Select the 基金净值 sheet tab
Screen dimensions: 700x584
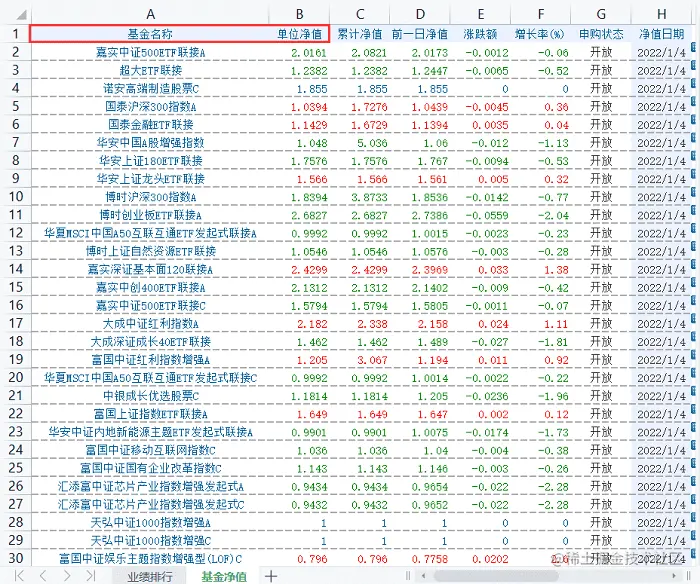tap(224, 576)
